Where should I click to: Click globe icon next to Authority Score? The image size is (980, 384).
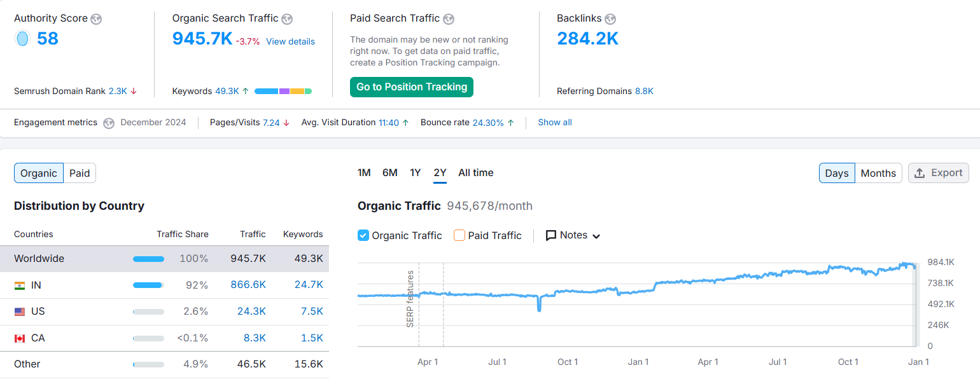point(96,19)
